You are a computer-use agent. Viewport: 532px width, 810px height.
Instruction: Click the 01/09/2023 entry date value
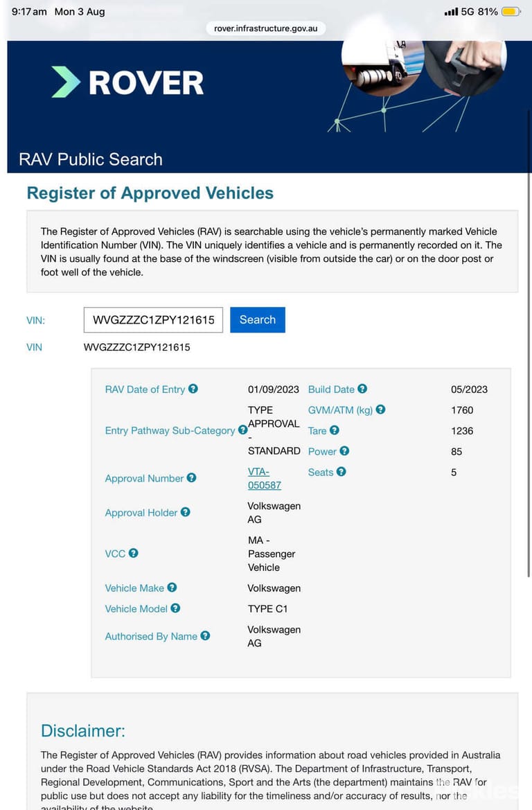273,389
